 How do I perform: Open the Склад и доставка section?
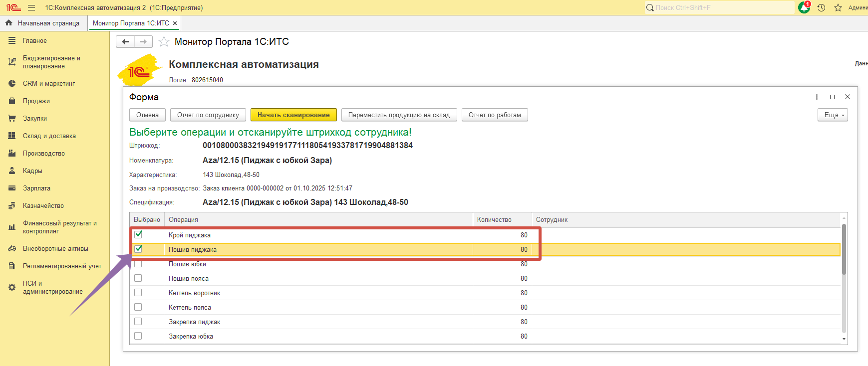pyautogui.click(x=49, y=136)
